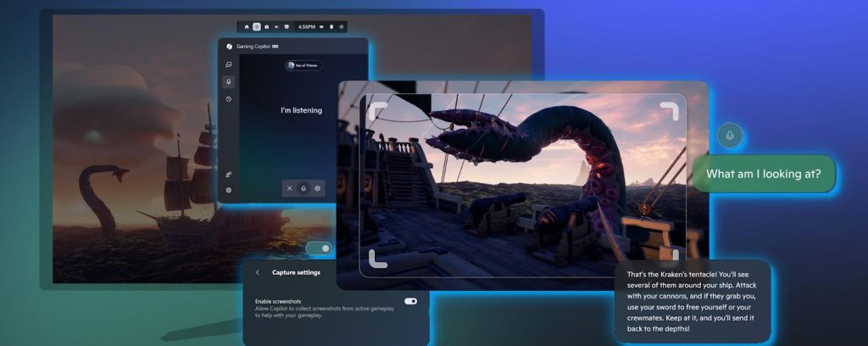Select the Gaming Copilot widget icon in Game Bar
This screenshot has height=346, width=868.
pyautogui.click(x=257, y=26)
